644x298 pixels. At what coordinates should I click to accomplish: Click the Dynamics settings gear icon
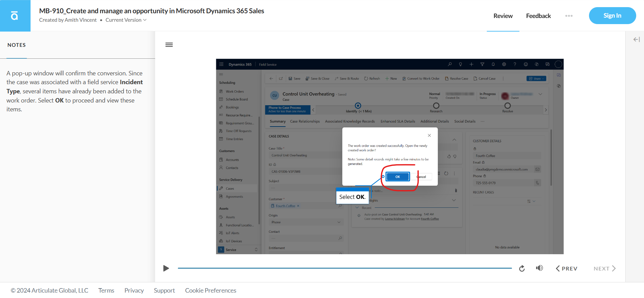click(x=504, y=64)
